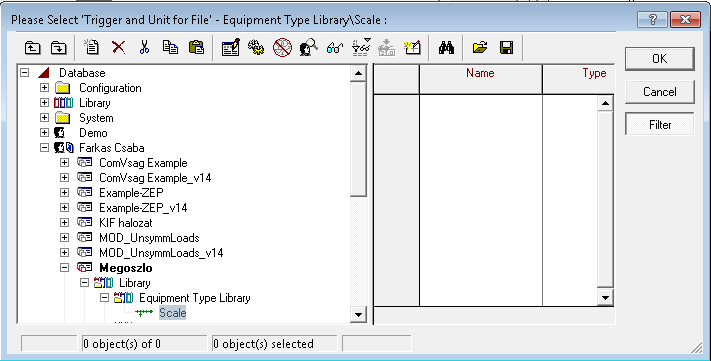Click object list scrollbar down arrow
711x361 pixels.
click(x=605, y=298)
